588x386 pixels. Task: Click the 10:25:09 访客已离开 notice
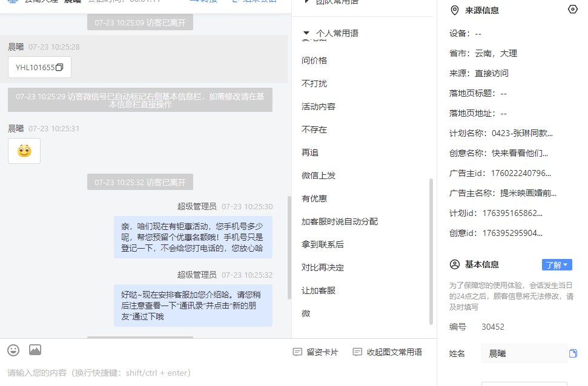coord(140,22)
